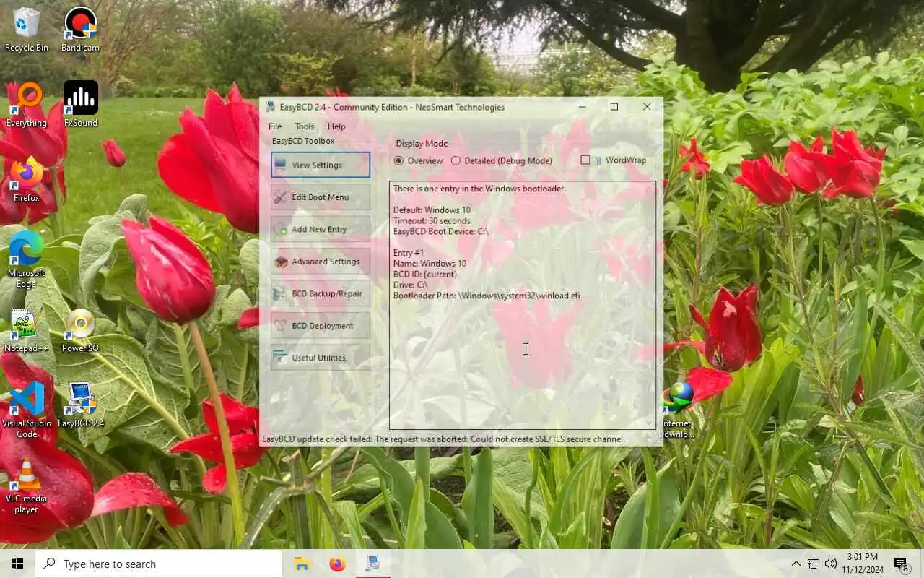Viewport: 924px width, 578px height.
Task: Close the EasyBCD window
Action: click(x=647, y=107)
